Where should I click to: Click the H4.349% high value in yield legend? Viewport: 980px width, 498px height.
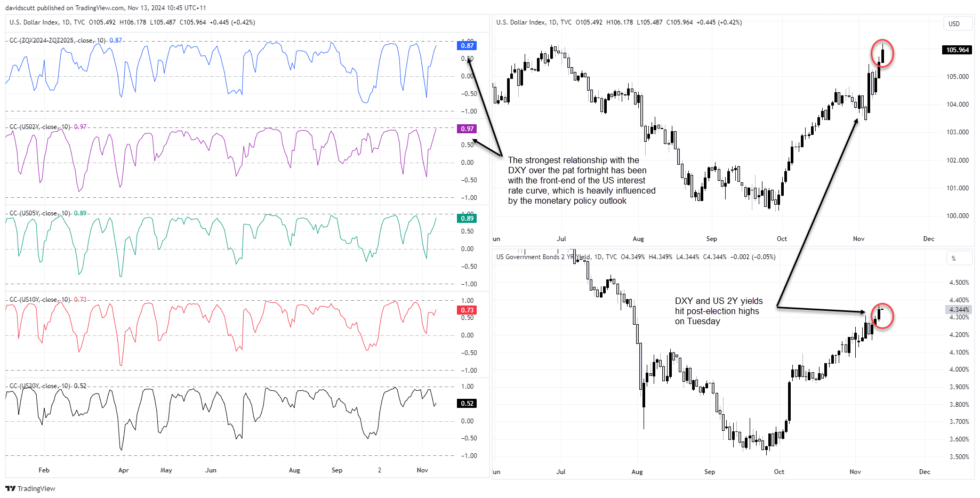click(660, 257)
